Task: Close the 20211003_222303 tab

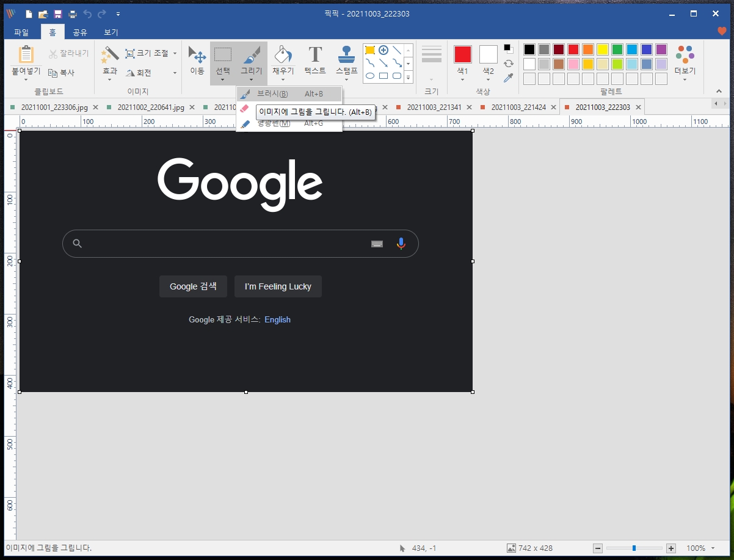Action: tap(638, 107)
